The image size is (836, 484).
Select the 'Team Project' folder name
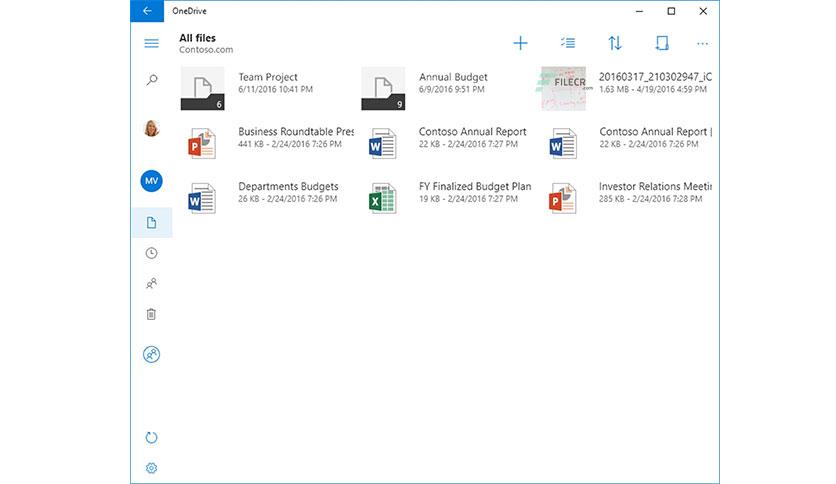click(268, 77)
